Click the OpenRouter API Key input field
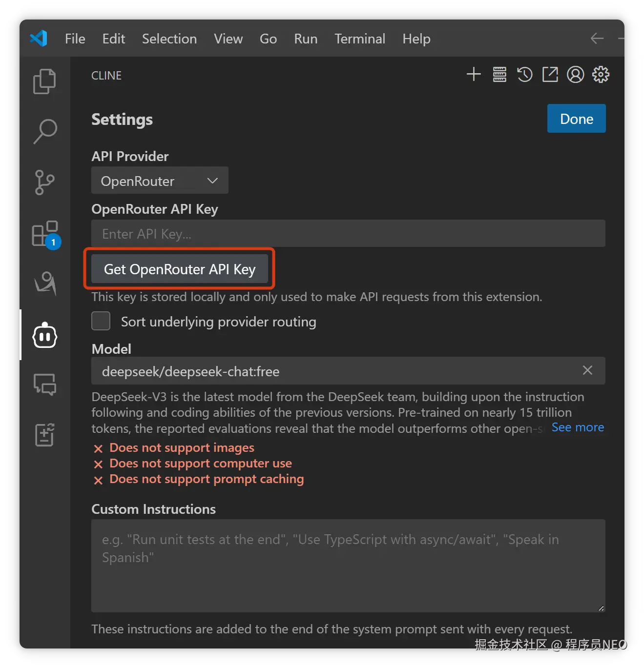 [348, 234]
